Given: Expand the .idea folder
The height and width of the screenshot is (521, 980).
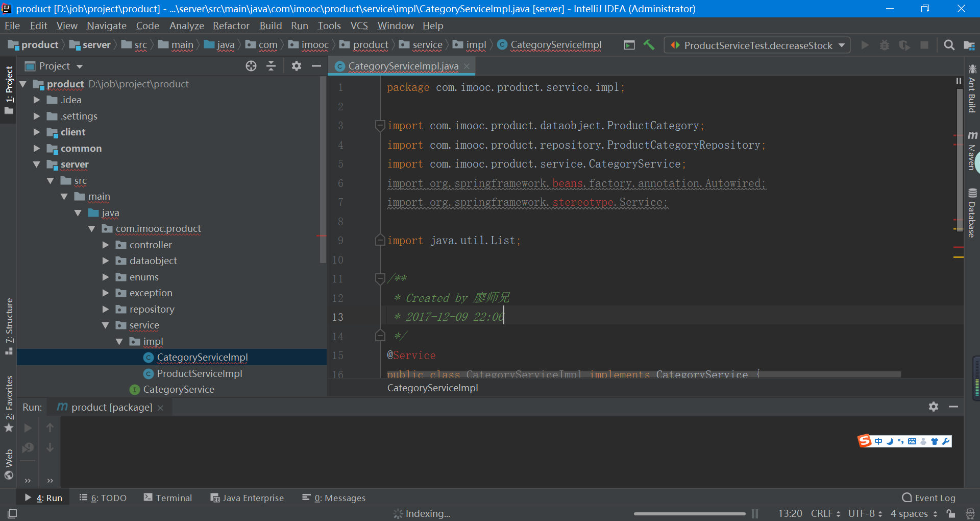Looking at the screenshot, I should 37,100.
